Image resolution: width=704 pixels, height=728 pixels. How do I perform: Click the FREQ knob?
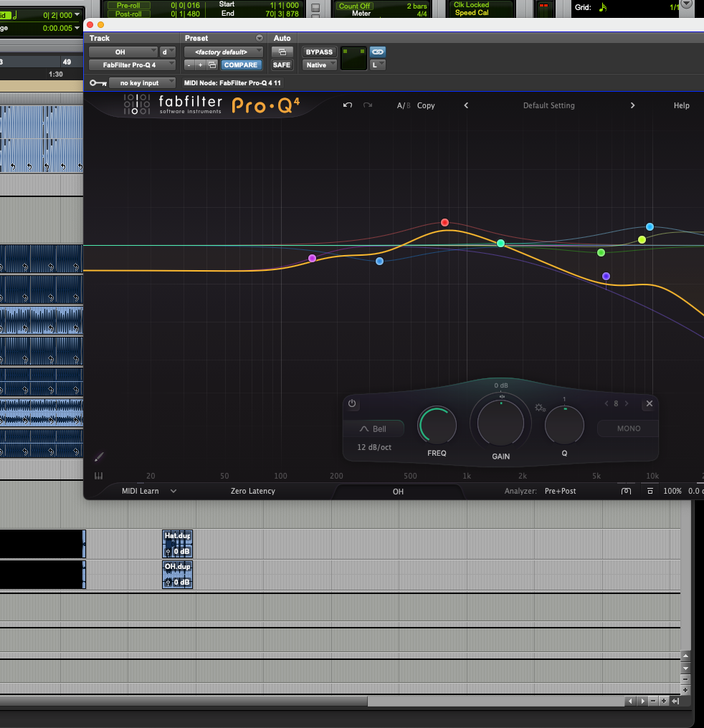pyautogui.click(x=437, y=426)
